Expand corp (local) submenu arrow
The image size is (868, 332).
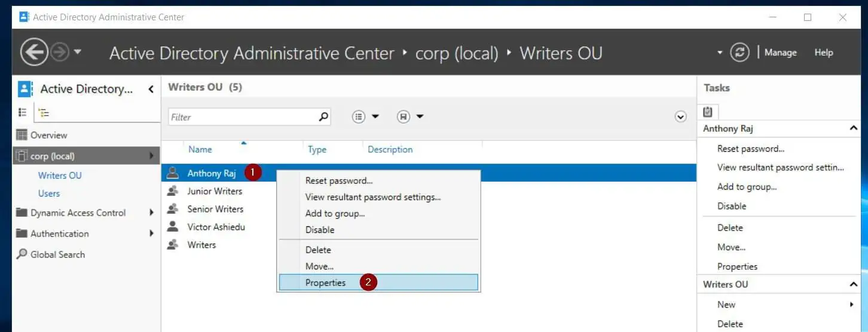[x=152, y=156]
